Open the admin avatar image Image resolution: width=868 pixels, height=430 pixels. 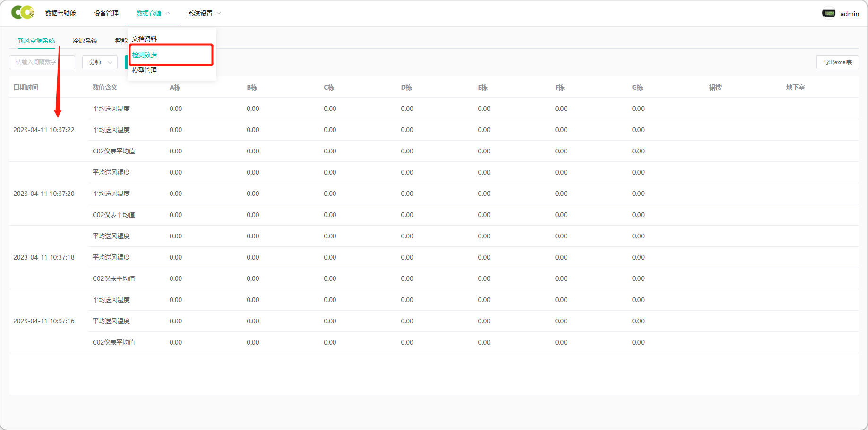(x=828, y=13)
